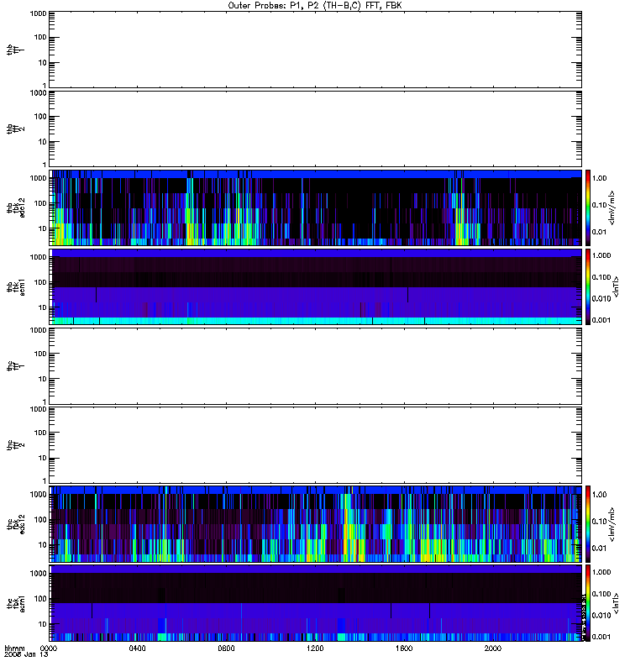Click the 'thb fbk scm1' y-axis label
Screen dimensions: 630x672
[16, 286]
